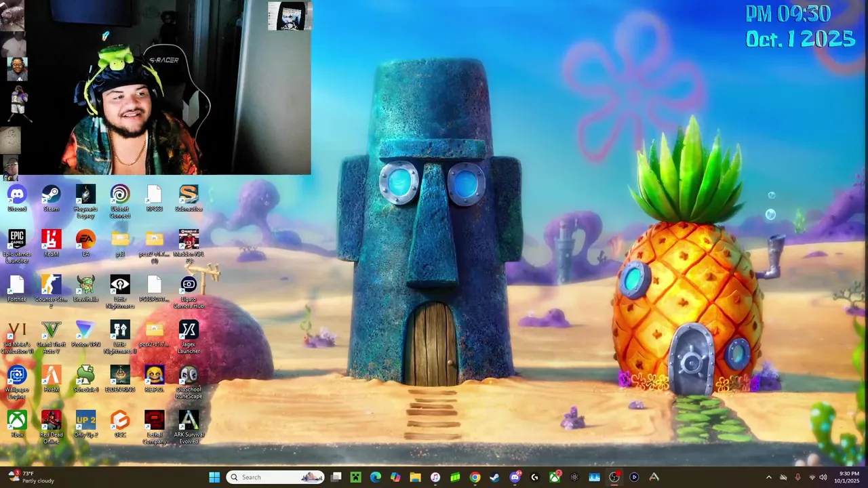This screenshot has height=488, width=868.
Task: Select the Schedule I desktop shortcut
Action: coord(85,379)
